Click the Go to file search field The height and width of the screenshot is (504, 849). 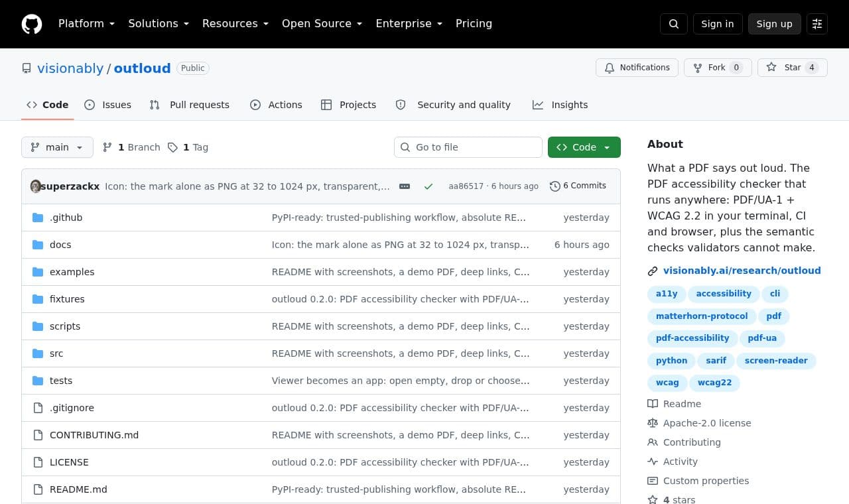(468, 147)
